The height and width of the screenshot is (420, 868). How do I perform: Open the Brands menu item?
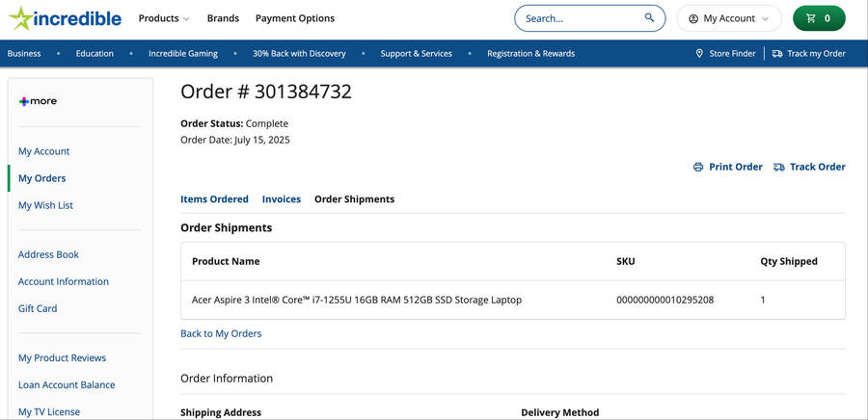[223, 18]
